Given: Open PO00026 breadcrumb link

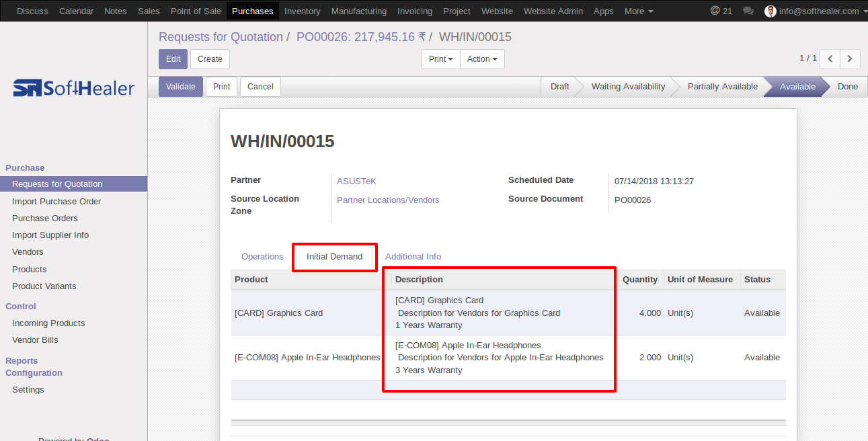Looking at the screenshot, I should pyautogui.click(x=360, y=37).
